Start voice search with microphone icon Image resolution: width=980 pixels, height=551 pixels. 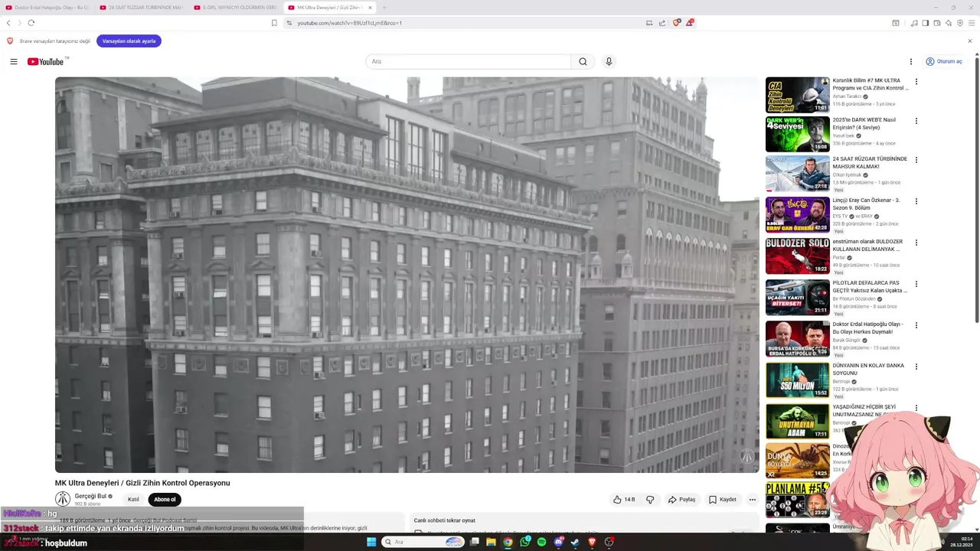coord(609,61)
